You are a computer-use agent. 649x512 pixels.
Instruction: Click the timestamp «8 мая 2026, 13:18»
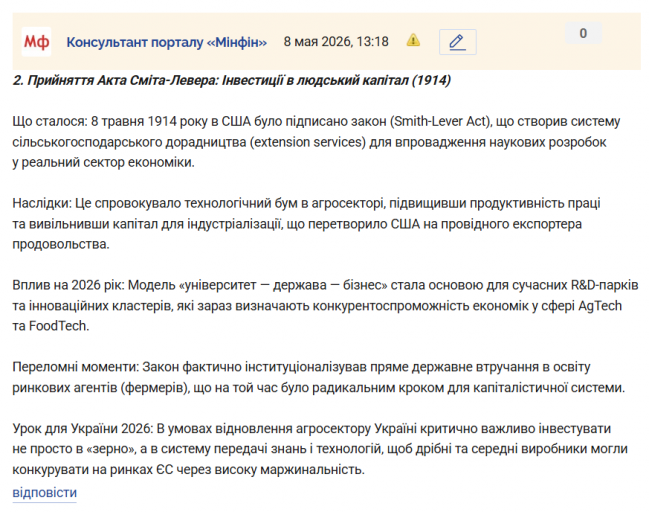coord(336,41)
